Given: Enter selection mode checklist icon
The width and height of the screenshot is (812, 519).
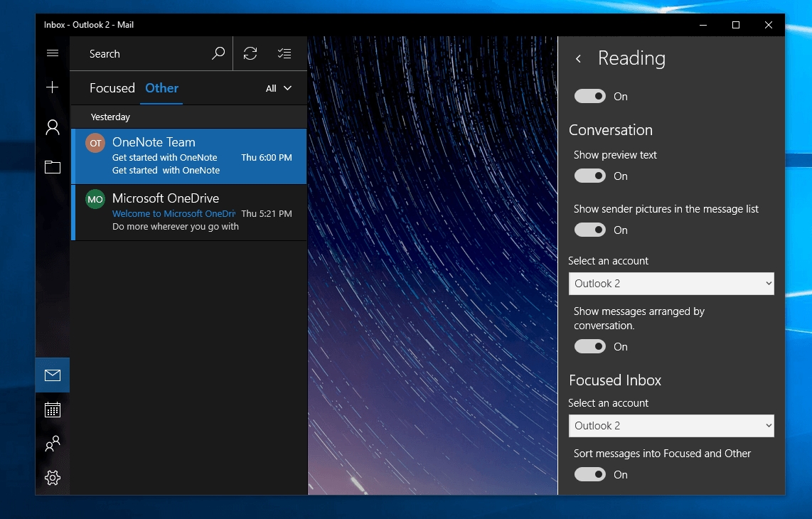Looking at the screenshot, I should coord(284,53).
